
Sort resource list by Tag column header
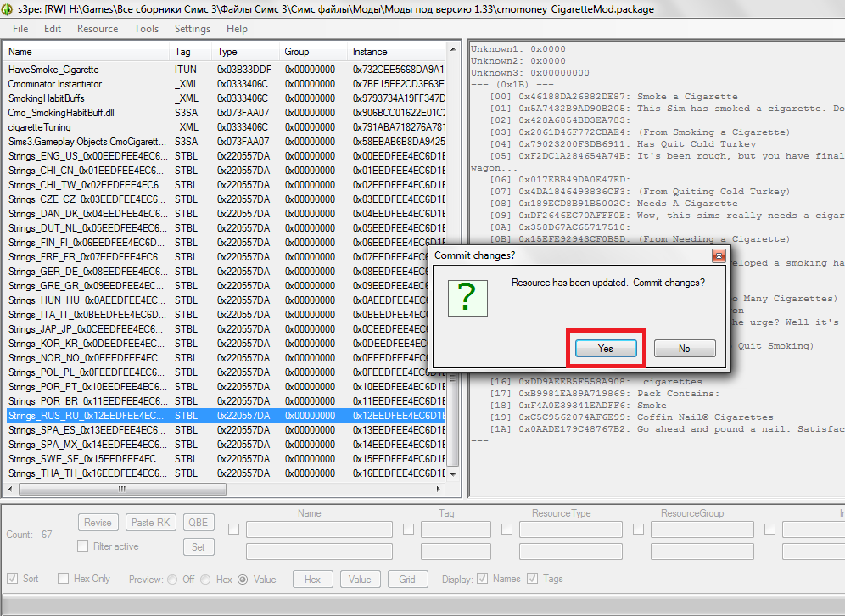pos(182,52)
